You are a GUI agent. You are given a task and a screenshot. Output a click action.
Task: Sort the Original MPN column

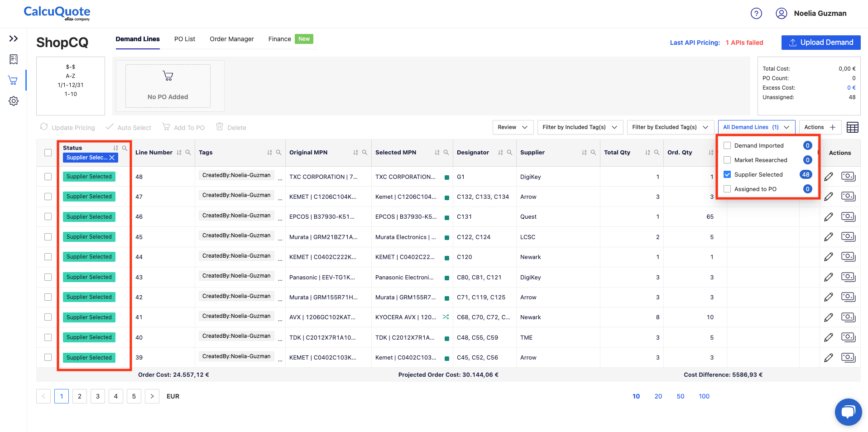coord(355,153)
